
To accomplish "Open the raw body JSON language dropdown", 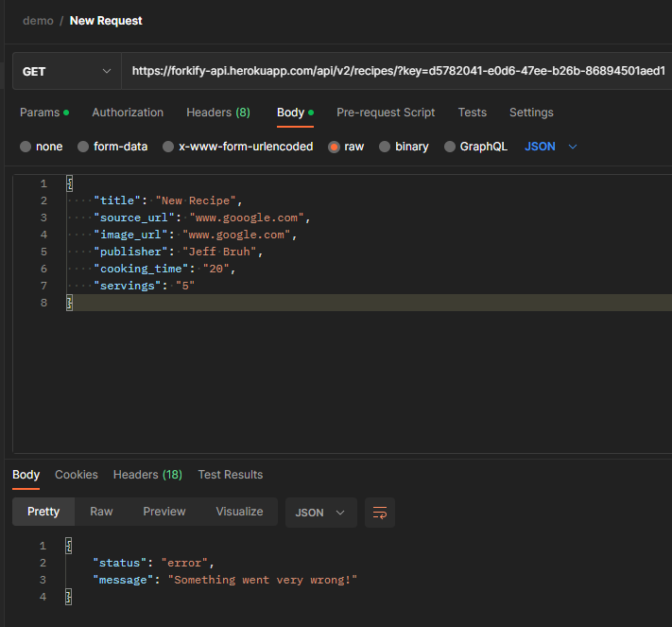I will click(x=551, y=147).
